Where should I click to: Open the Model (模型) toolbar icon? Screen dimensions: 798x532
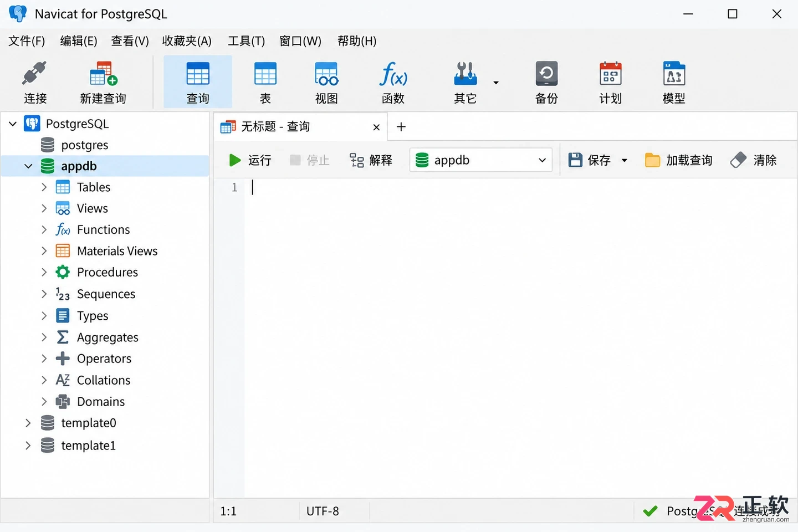[674, 83]
